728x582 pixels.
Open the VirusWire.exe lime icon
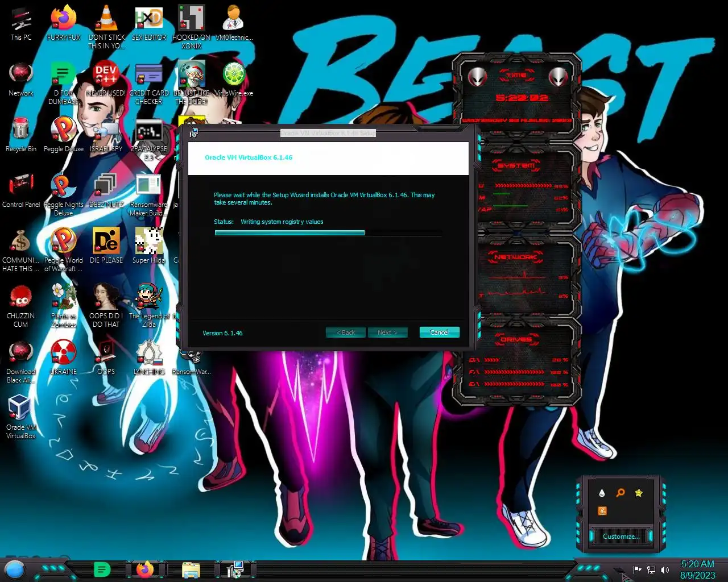[233, 79]
